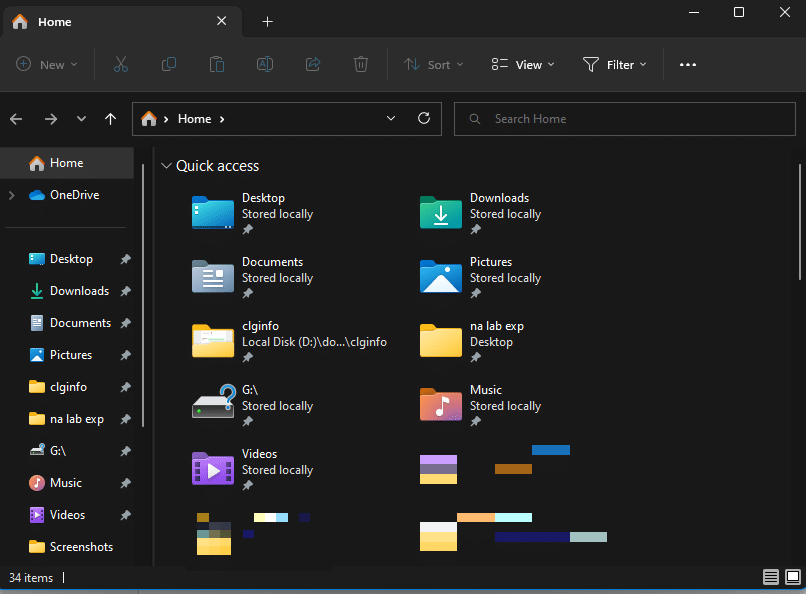Viewport: 806px width, 594px height.
Task: Open the Pictures folder in Quick access
Action: click(x=481, y=277)
